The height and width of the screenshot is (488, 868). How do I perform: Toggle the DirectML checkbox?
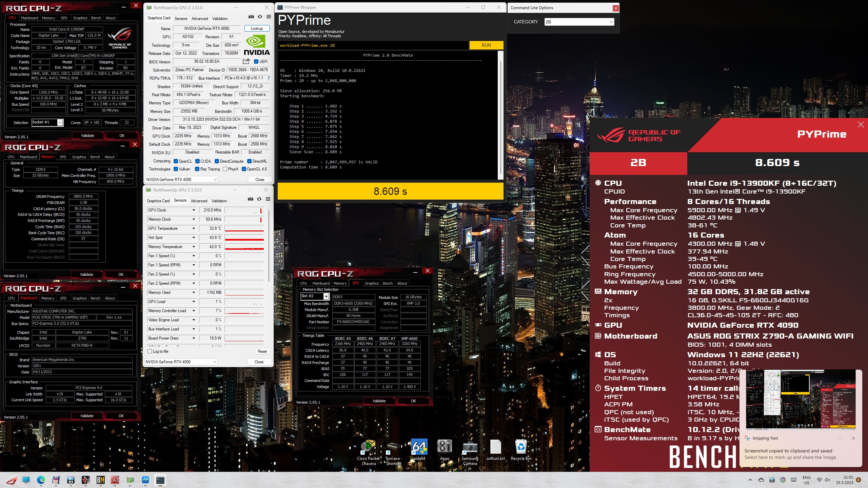[249, 161]
